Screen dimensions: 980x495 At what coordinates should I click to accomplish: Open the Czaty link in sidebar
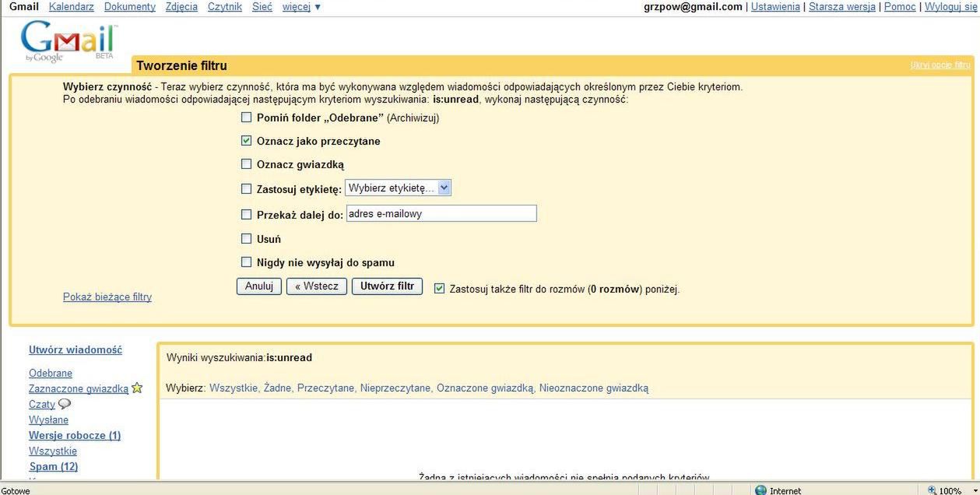42,404
